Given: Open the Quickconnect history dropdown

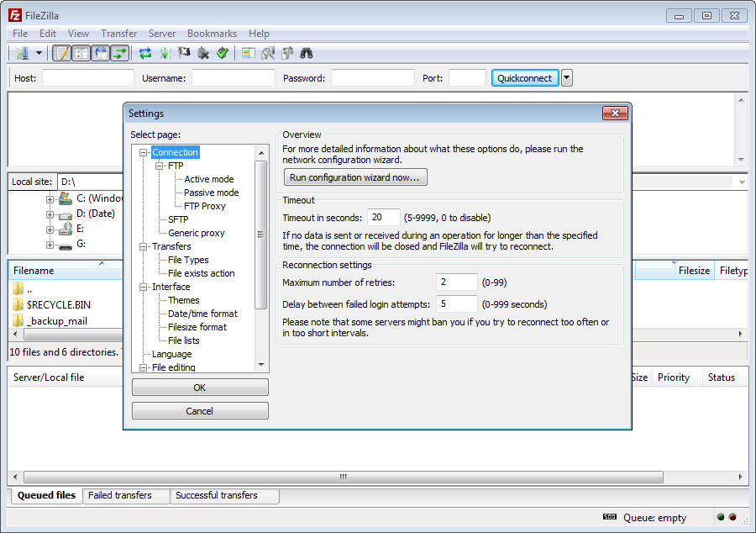Looking at the screenshot, I should coord(567,77).
